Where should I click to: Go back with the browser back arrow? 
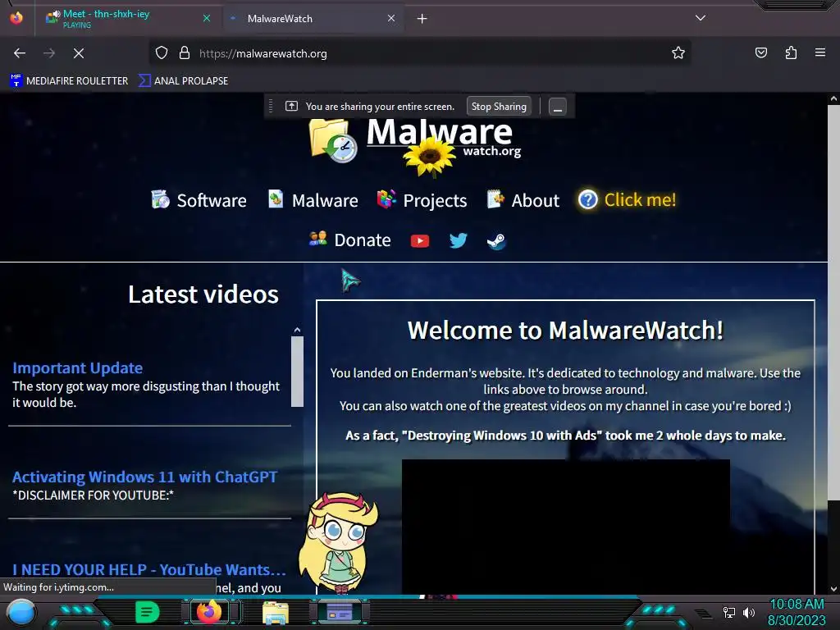click(20, 53)
